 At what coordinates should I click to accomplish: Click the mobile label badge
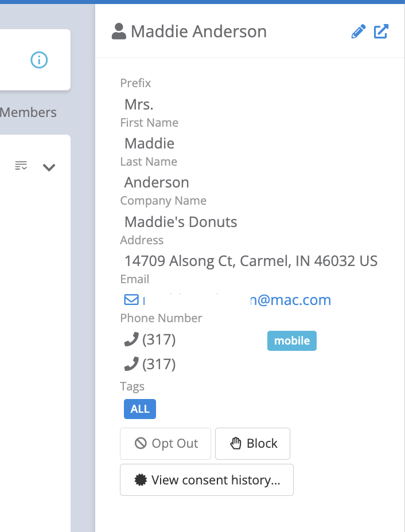tap(291, 341)
